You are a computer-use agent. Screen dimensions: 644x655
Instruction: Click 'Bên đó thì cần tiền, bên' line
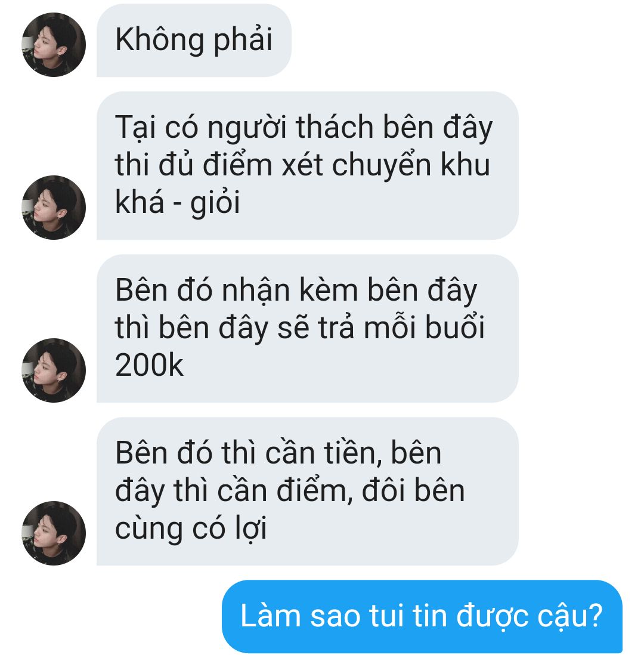[x=278, y=453]
